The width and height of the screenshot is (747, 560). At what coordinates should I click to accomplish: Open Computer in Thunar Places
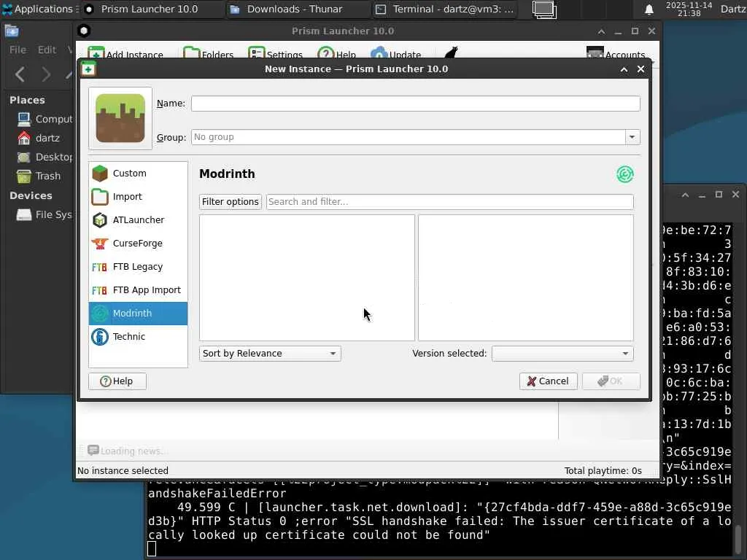(x=44, y=119)
